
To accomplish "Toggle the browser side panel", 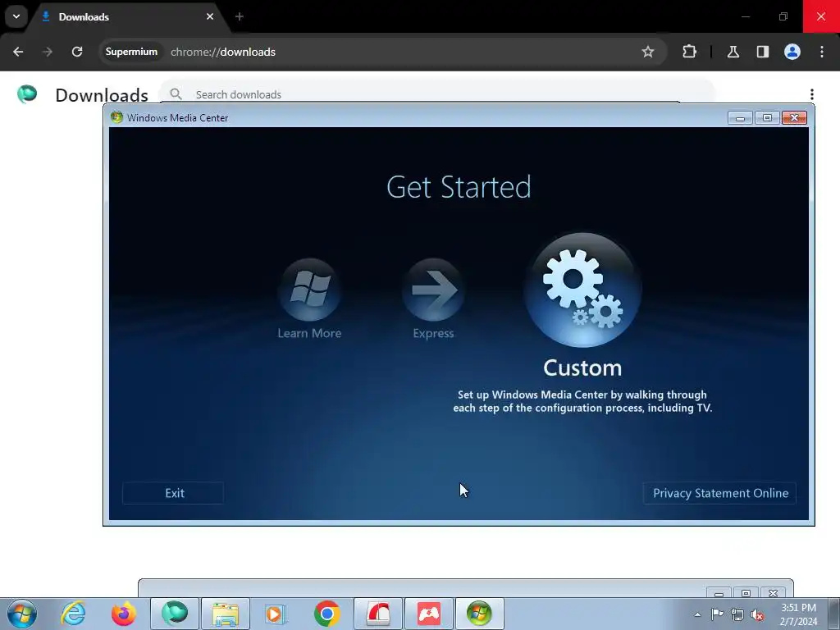I will (763, 52).
